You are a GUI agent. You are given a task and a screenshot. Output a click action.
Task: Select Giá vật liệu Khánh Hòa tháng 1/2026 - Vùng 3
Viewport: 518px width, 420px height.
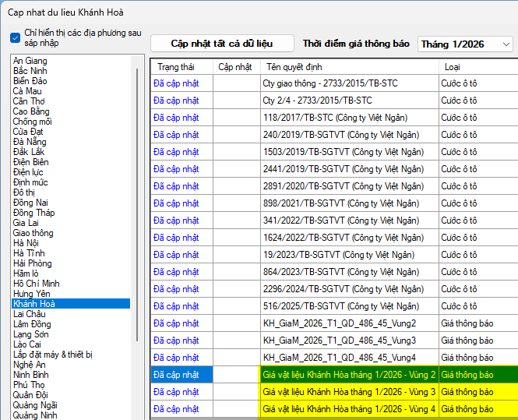tap(349, 392)
